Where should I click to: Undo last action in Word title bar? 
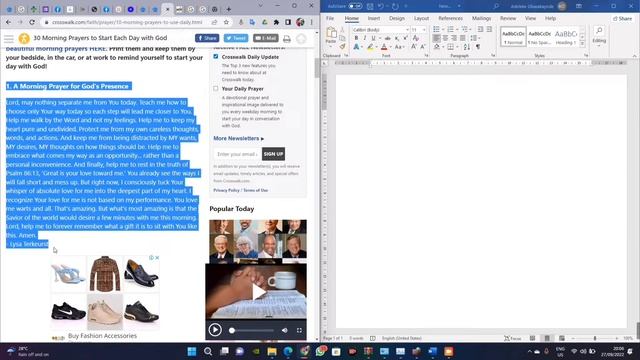tap(380, 6)
